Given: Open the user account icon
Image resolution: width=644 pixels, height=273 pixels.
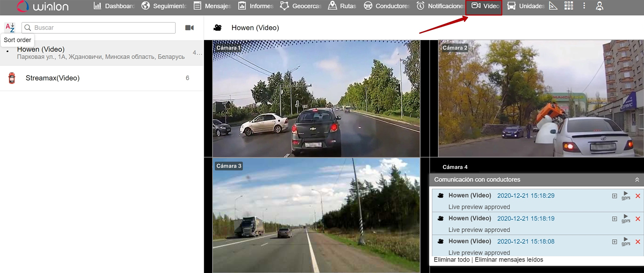Looking at the screenshot, I should 599,6.
